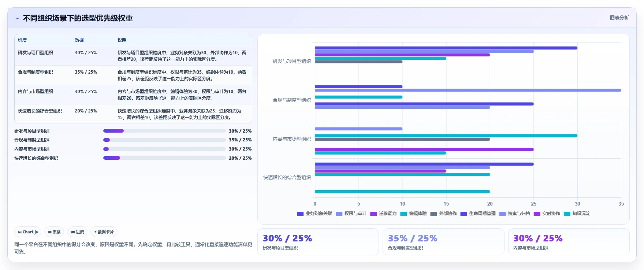Click the 维度 column header
The image size is (644, 270).
(x=22, y=40)
